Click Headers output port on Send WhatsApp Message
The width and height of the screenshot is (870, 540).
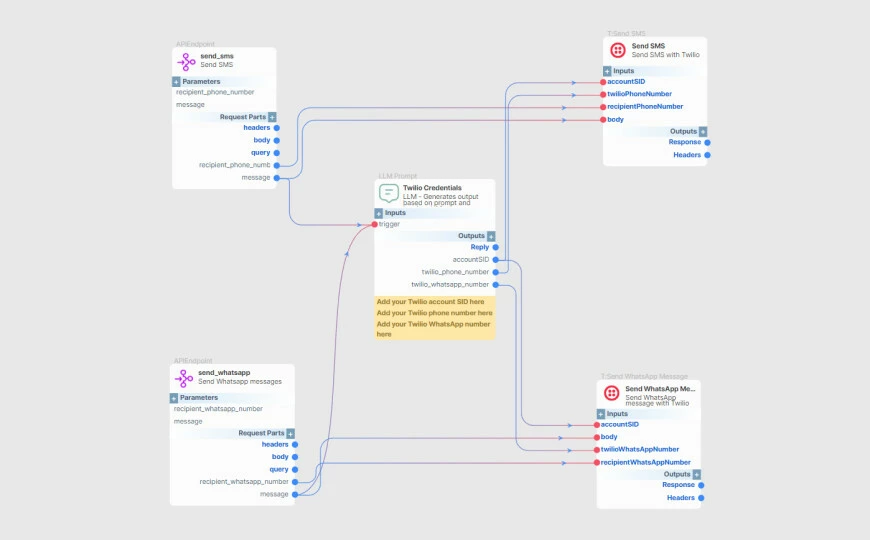click(x=701, y=498)
